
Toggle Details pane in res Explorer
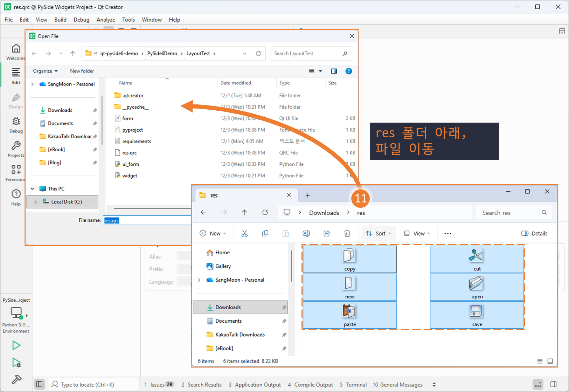click(x=534, y=234)
